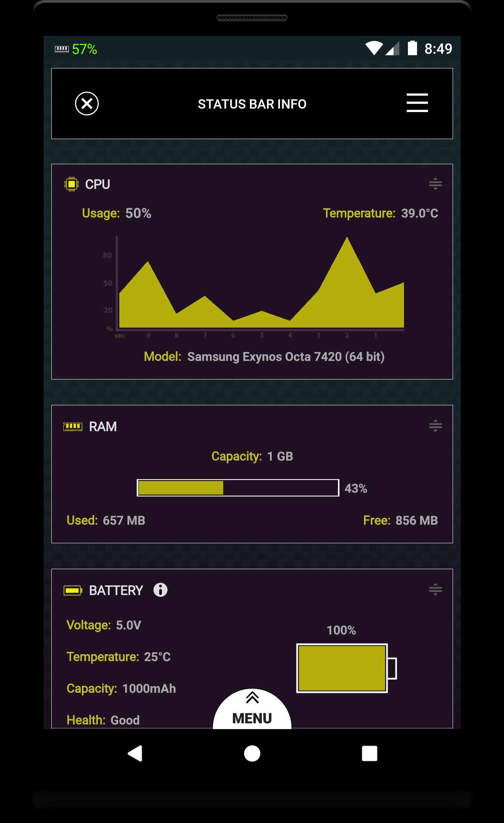Tap the CPU Model text line

pyautogui.click(x=264, y=356)
